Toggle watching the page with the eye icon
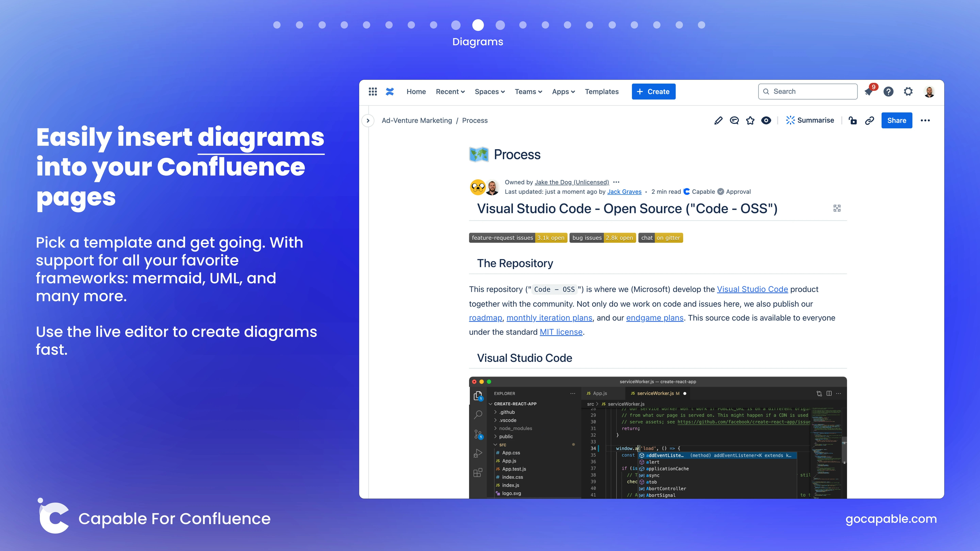 pos(766,121)
